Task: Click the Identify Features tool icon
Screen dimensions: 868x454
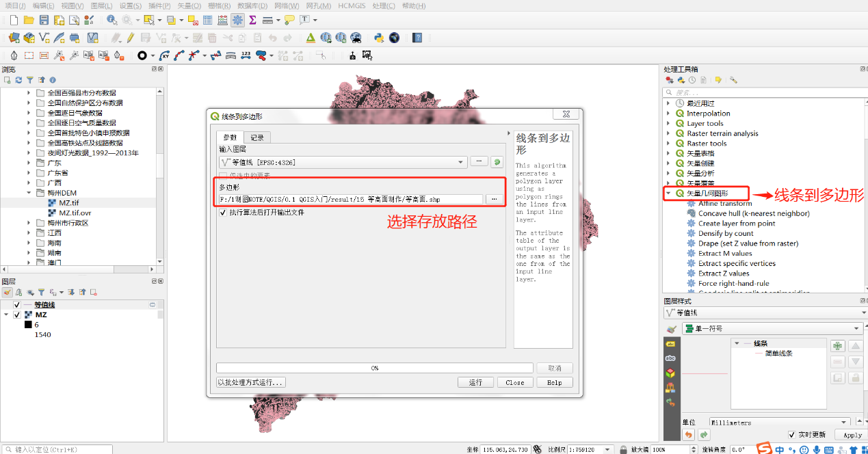Action: coord(111,21)
